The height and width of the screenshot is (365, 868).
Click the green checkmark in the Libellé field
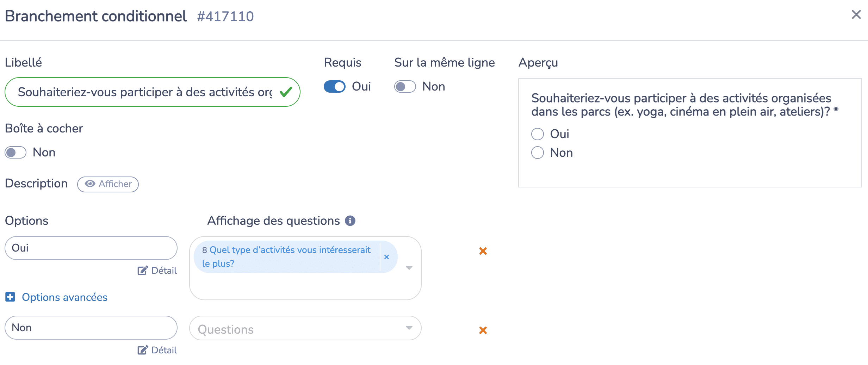[x=286, y=92]
